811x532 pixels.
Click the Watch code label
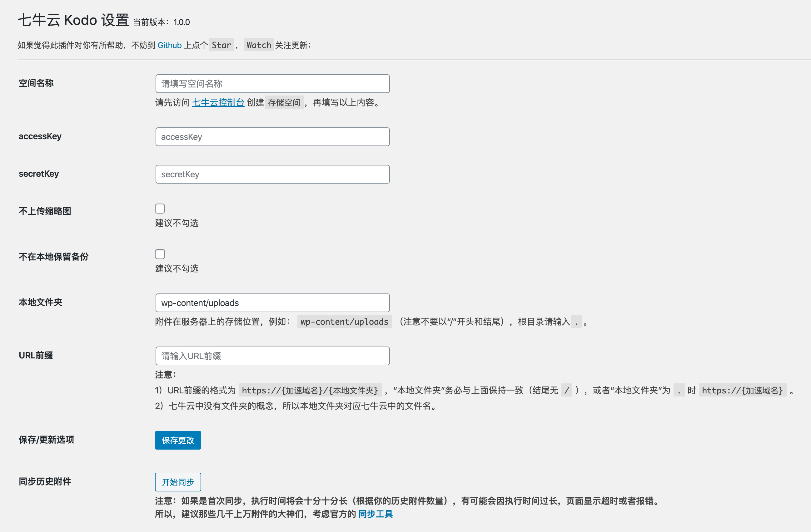point(259,45)
